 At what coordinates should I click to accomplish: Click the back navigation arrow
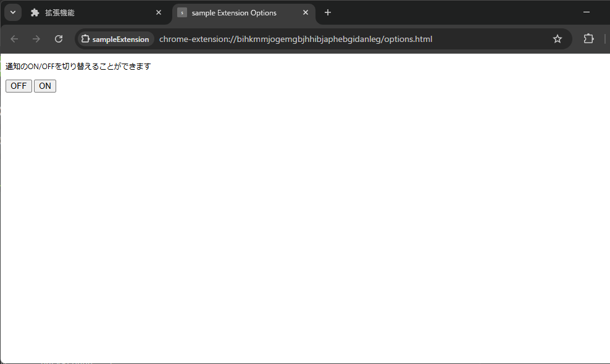[14, 38]
